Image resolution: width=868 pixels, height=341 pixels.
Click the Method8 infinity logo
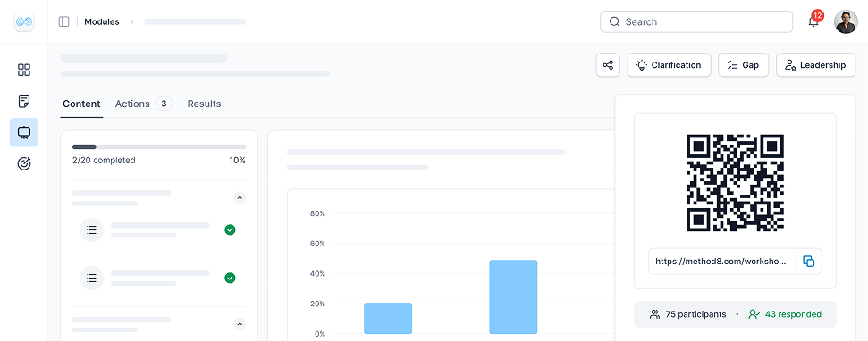[x=24, y=22]
